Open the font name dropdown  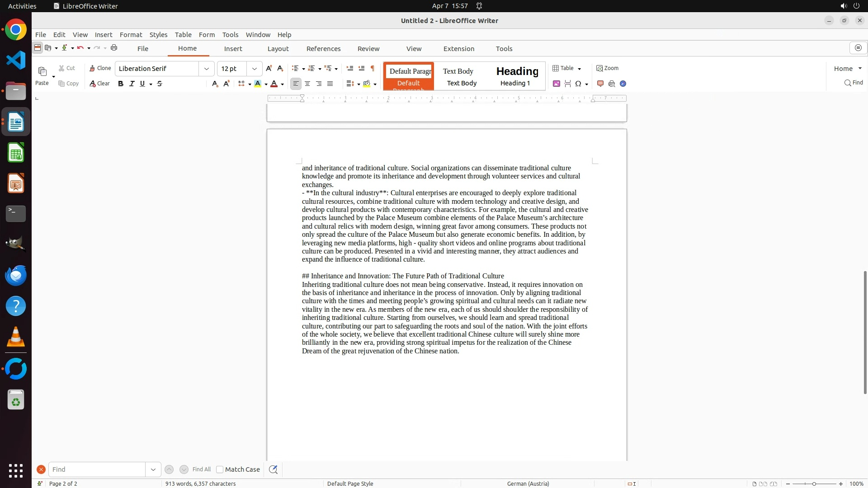pyautogui.click(x=207, y=69)
